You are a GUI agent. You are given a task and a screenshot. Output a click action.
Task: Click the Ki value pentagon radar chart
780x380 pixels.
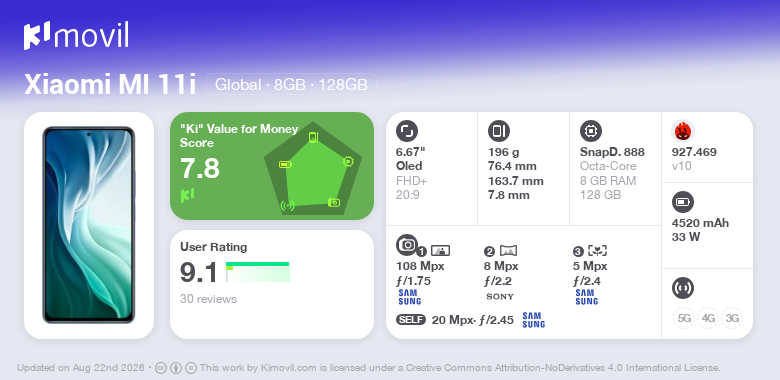click(x=313, y=169)
